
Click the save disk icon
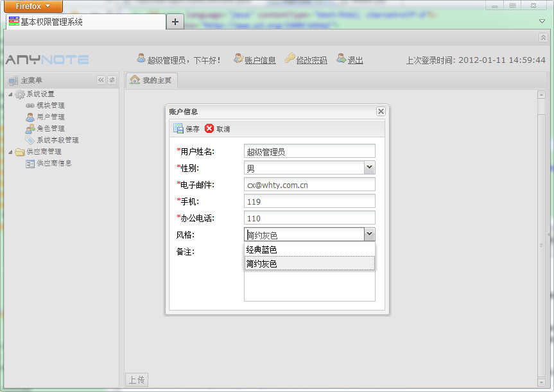pos(178,128)
